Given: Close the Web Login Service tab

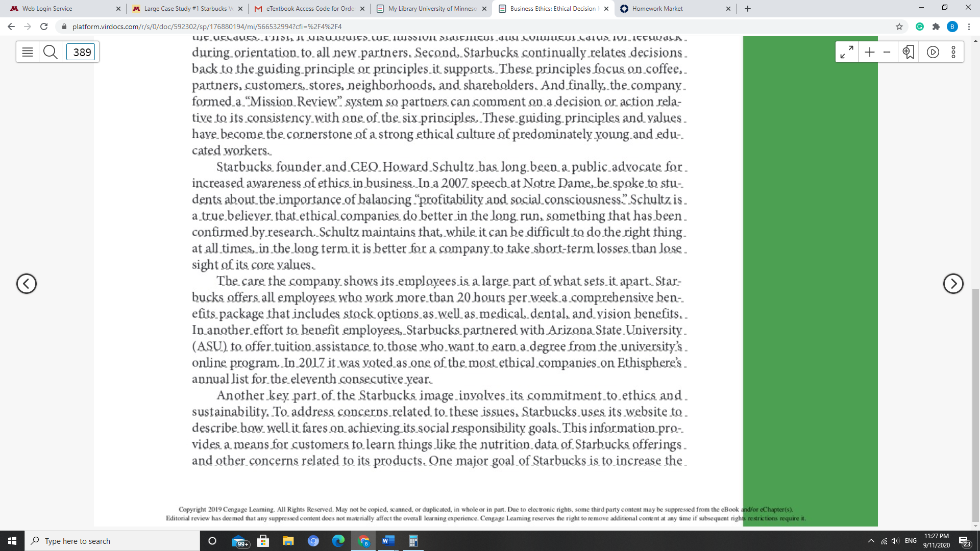Looking at the screenshot, I should [x=118, y=9].
